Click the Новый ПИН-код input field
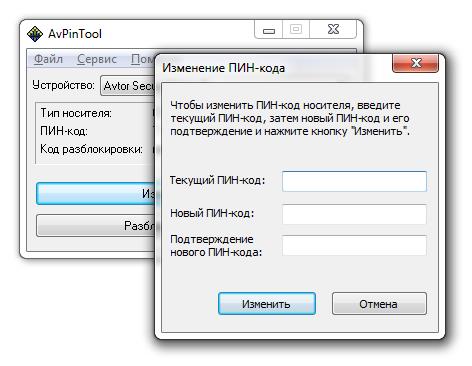 click(354, 214)
